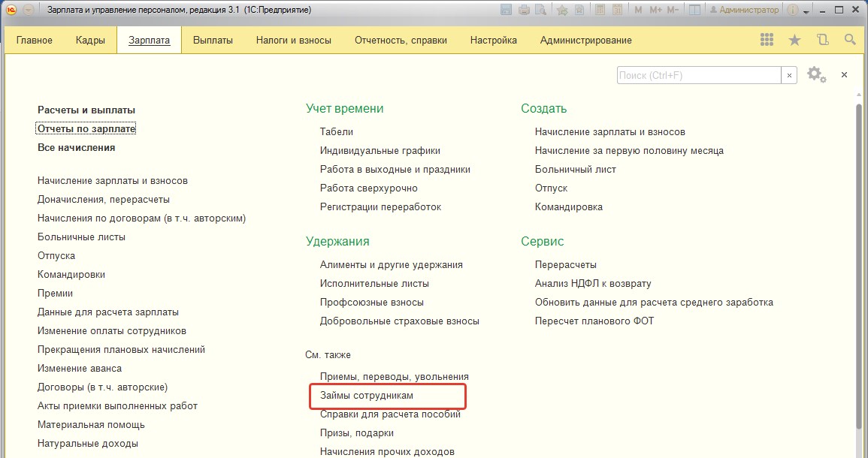The width and height of the screenshot is (868, 458).
Task: Open Табели under Учет времени
Action: (337, 132)
